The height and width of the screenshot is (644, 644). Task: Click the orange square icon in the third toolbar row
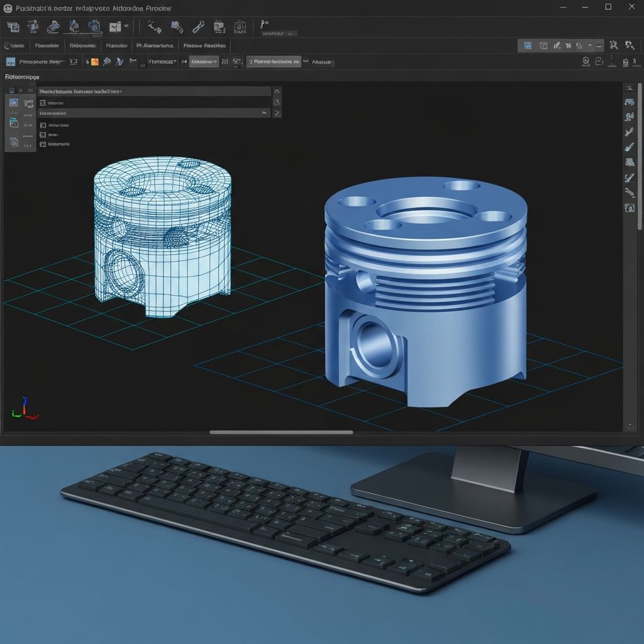[94, 62]
